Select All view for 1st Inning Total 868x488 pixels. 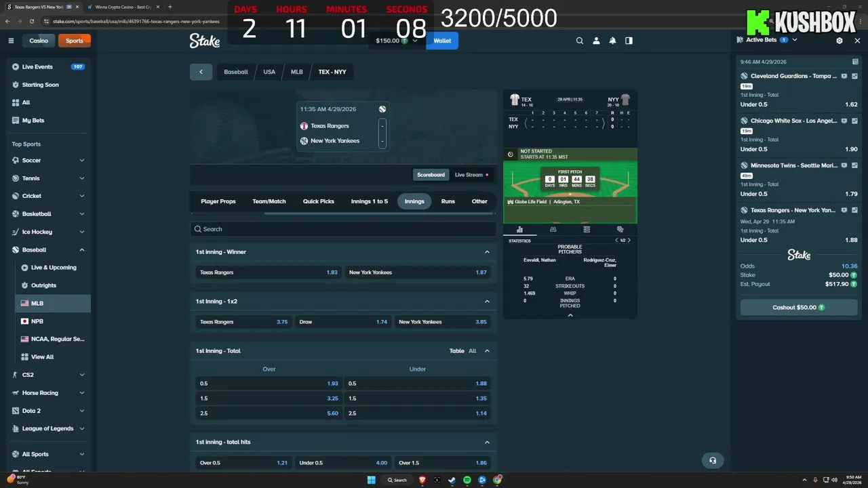[473, 351]
